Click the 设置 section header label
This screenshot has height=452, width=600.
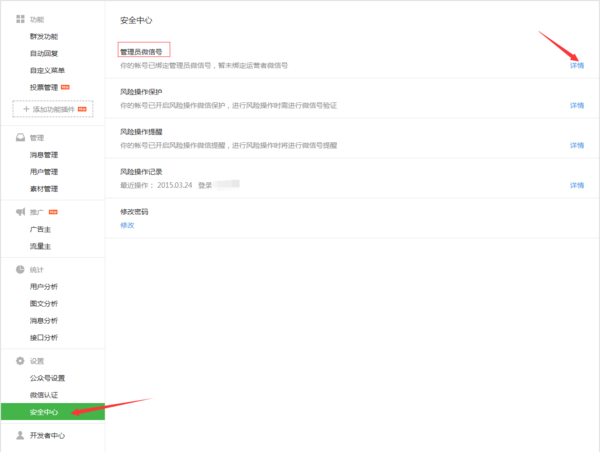[37, 361]
